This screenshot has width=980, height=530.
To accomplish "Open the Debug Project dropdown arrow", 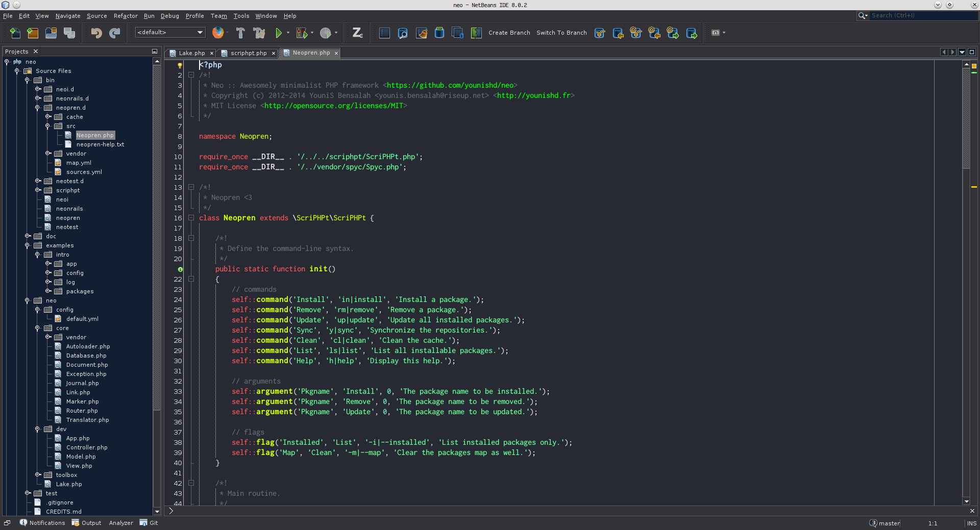I will (312, 33).
